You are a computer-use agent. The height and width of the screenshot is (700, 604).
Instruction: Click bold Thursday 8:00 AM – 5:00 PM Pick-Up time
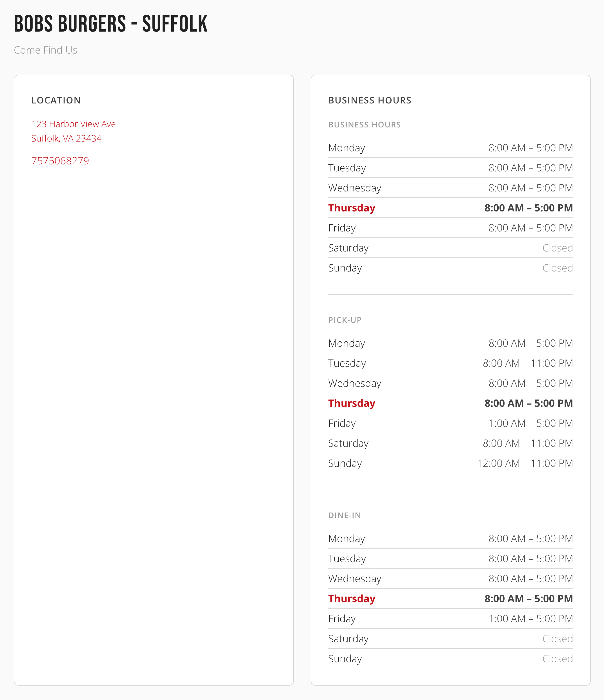pos(529,403)
